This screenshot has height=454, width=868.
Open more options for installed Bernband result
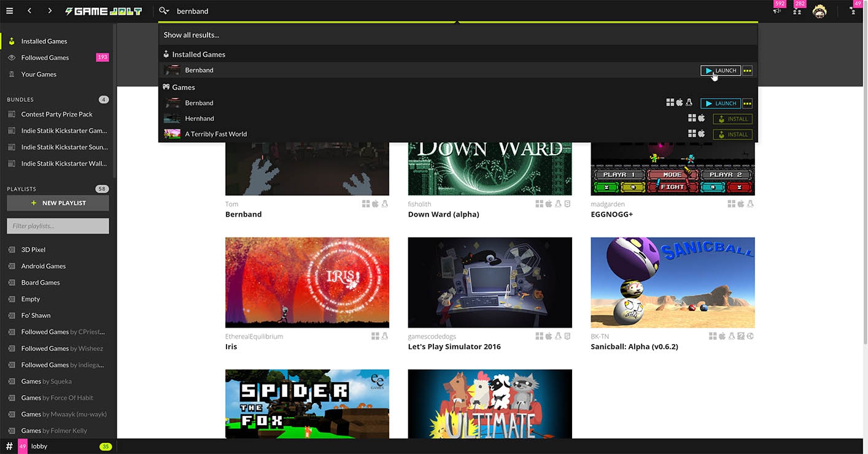(x=747, y=71)
